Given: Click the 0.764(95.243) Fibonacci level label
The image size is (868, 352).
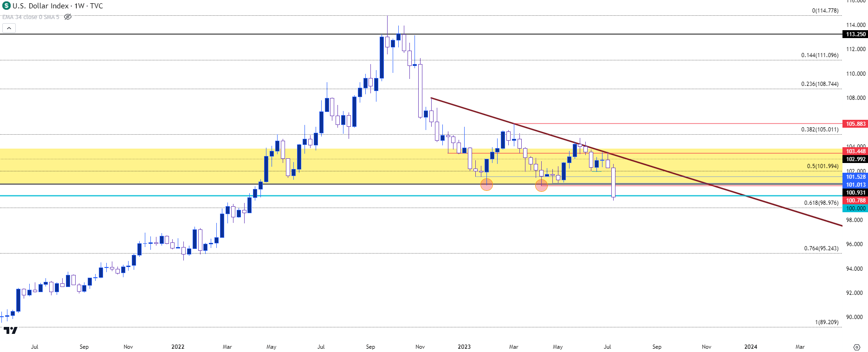Looking at the screenshot, I should coord(821,248).
